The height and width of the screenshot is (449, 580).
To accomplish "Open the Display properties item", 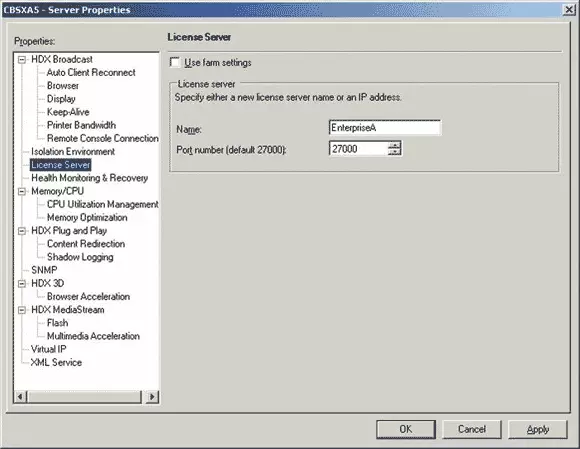I will [x=61, y=99].
